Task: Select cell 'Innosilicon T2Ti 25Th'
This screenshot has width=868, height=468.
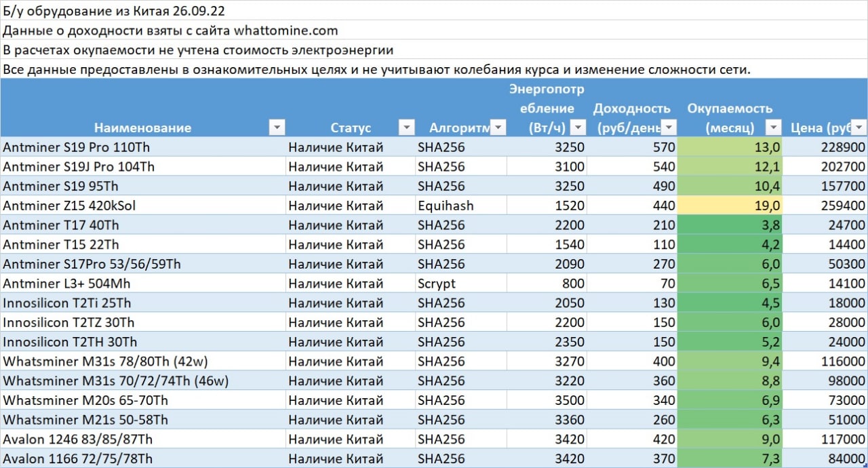Action: [142, 303]
